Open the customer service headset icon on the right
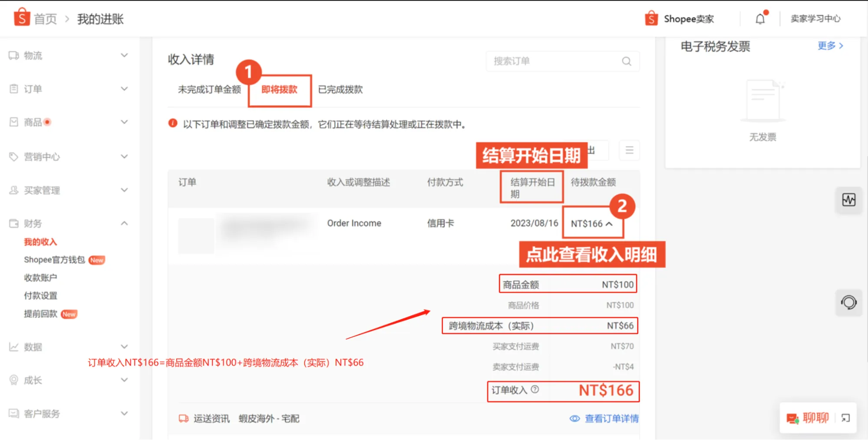The height and width of the screenshot is (440, 868). point(848,303)
